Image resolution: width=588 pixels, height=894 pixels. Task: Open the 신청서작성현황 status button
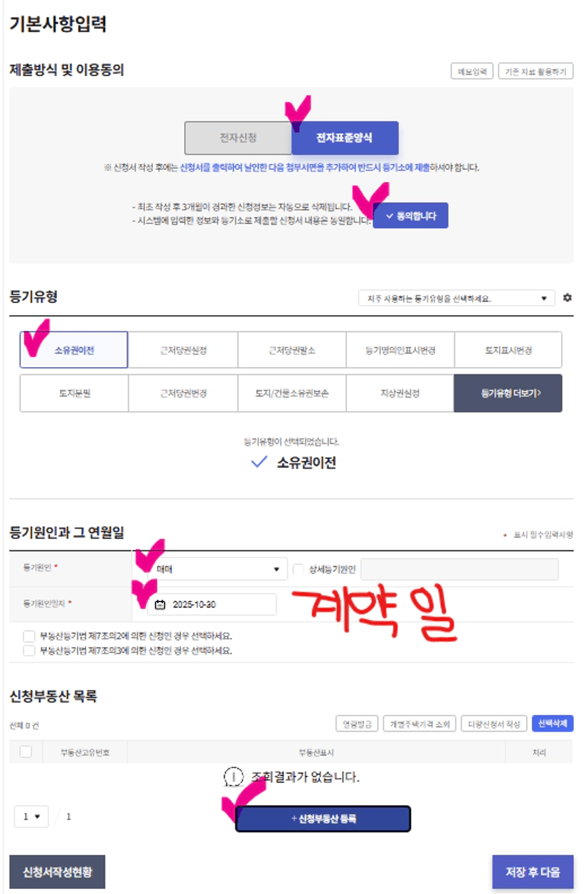(58, 872)
